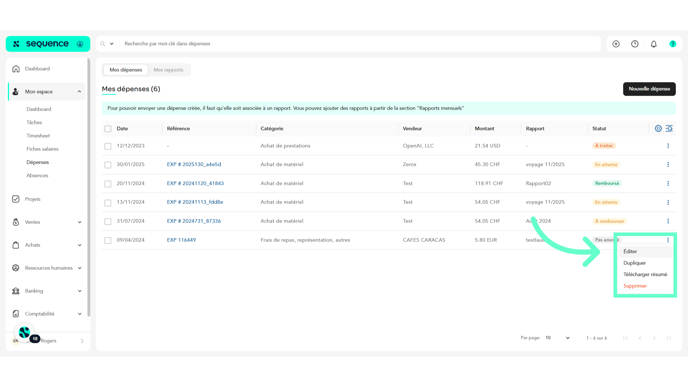Click the Nouvelle dépense button
The image size is (688, 387).
[649, 89]
